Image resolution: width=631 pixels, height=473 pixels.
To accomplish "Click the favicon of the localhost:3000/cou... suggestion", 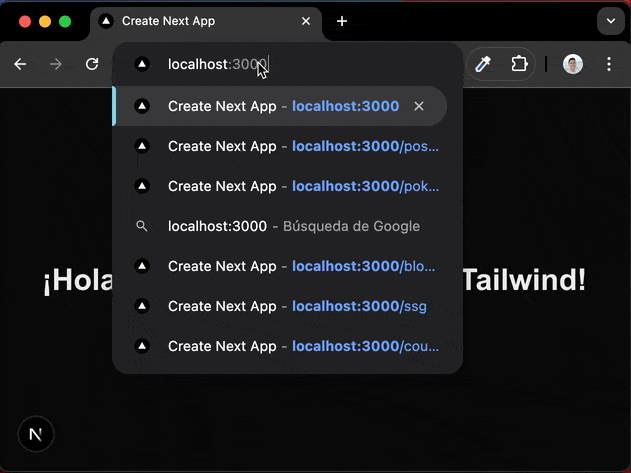I will click(142, 346).
